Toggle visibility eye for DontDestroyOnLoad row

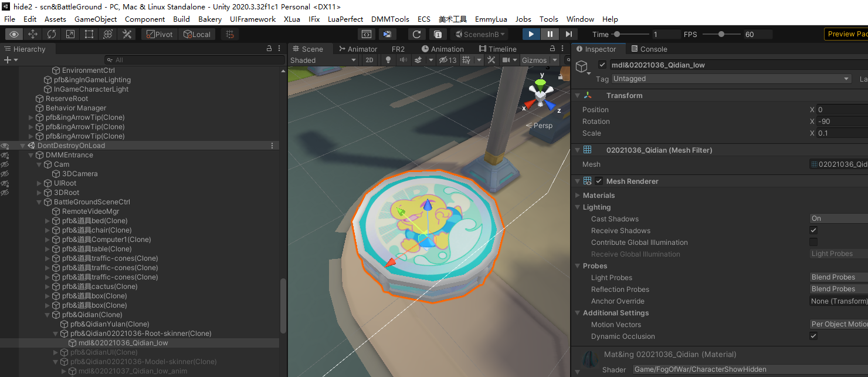(5, 146)
